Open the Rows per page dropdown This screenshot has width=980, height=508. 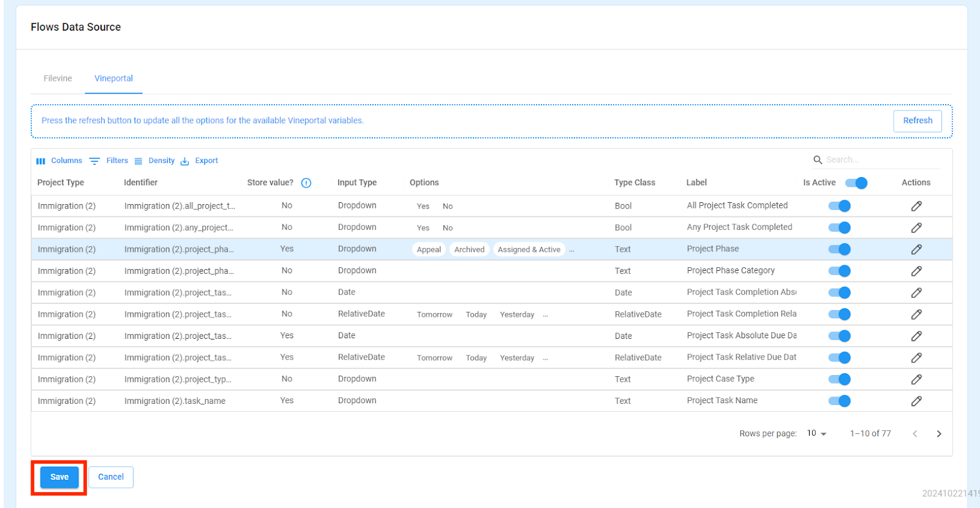tap(816, 433)
